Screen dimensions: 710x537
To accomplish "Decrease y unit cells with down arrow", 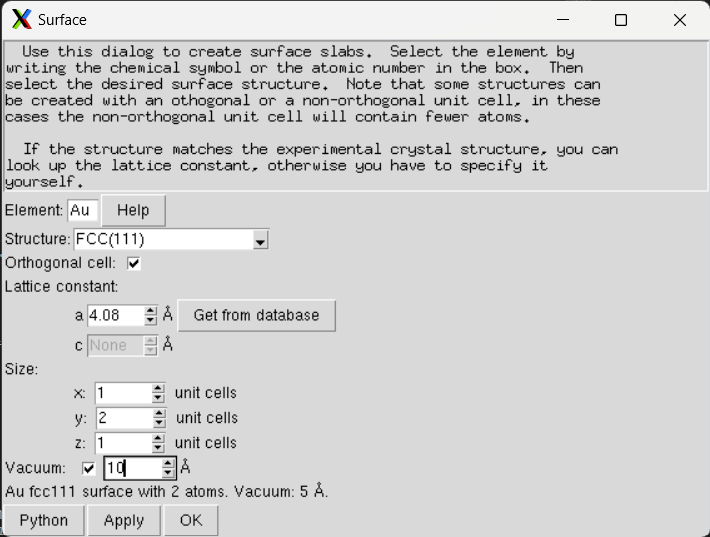I will [x=158, y=422].
